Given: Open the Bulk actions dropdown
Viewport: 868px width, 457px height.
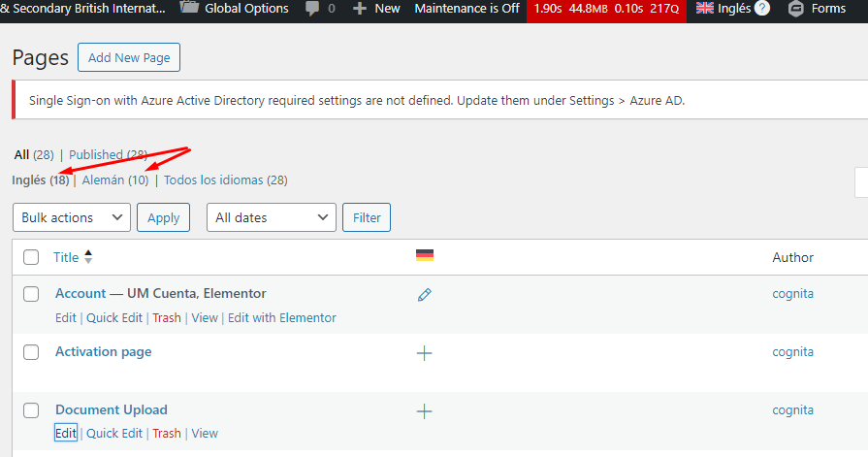Looking at the screenshot, I should 71,217.
